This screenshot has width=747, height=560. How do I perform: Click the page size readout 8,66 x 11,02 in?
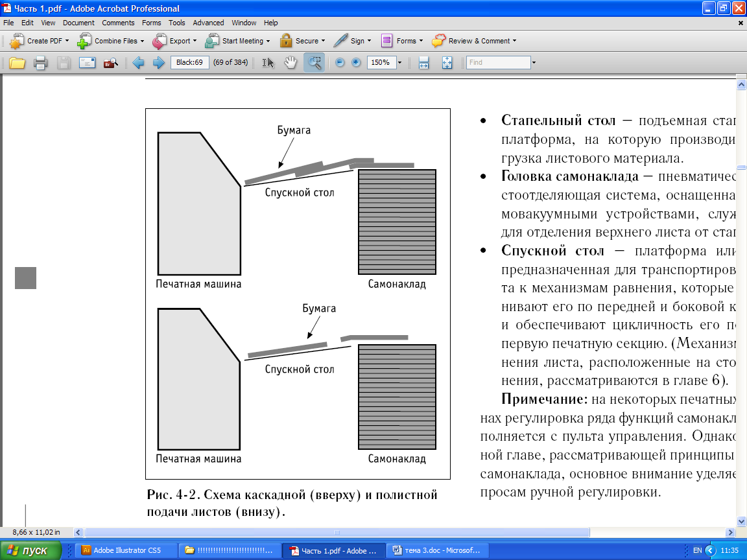tap(36, 532)
